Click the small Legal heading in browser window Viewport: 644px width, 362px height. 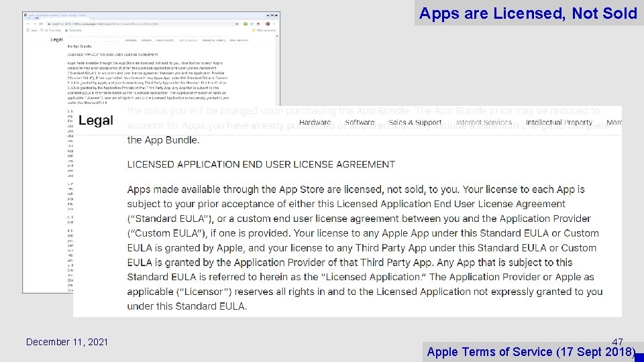56,40
